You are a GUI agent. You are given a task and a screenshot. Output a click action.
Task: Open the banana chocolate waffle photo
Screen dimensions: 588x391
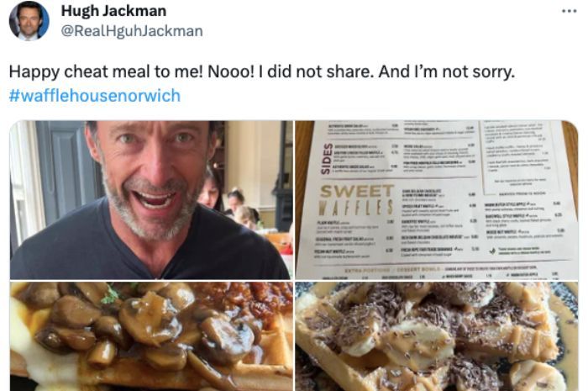point(437,336)
